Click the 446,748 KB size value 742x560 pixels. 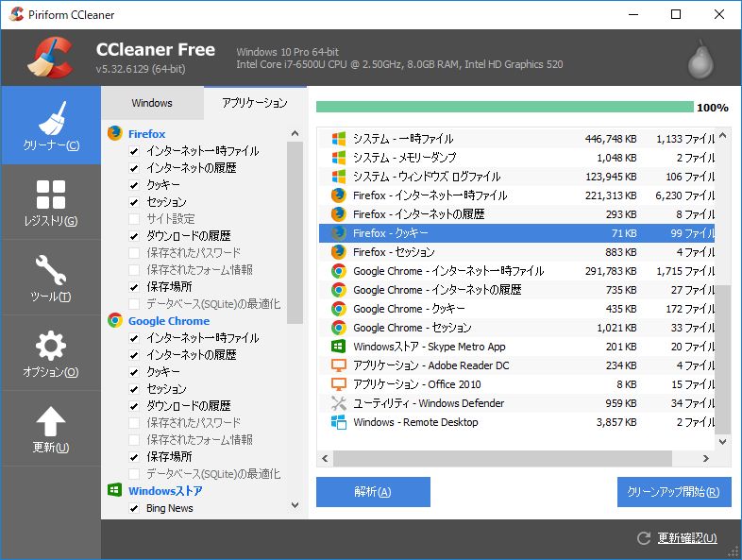[x=611, y=139]
